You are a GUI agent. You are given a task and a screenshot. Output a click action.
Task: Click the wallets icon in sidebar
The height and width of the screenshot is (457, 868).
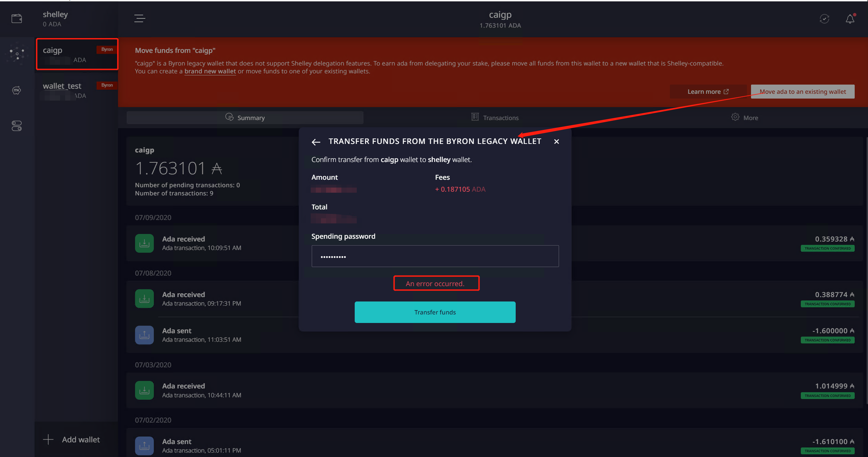point(17,18)
